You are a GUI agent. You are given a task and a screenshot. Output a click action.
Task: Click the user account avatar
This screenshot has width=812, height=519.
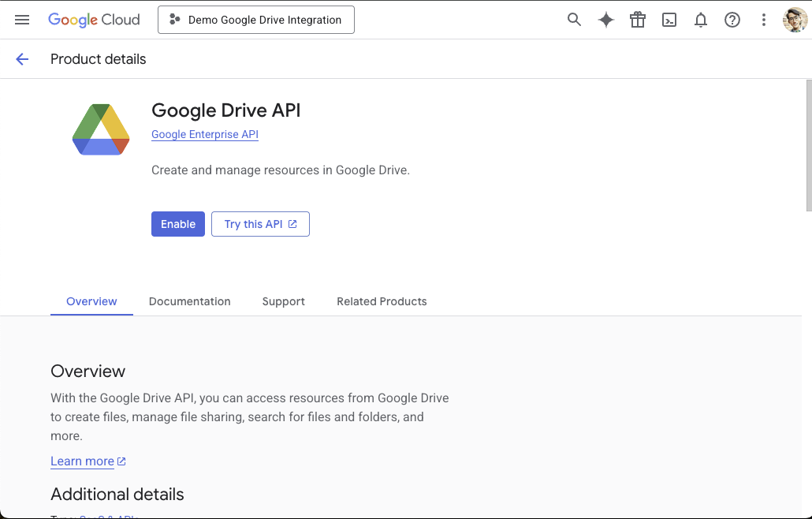click(x=795, y=20)
